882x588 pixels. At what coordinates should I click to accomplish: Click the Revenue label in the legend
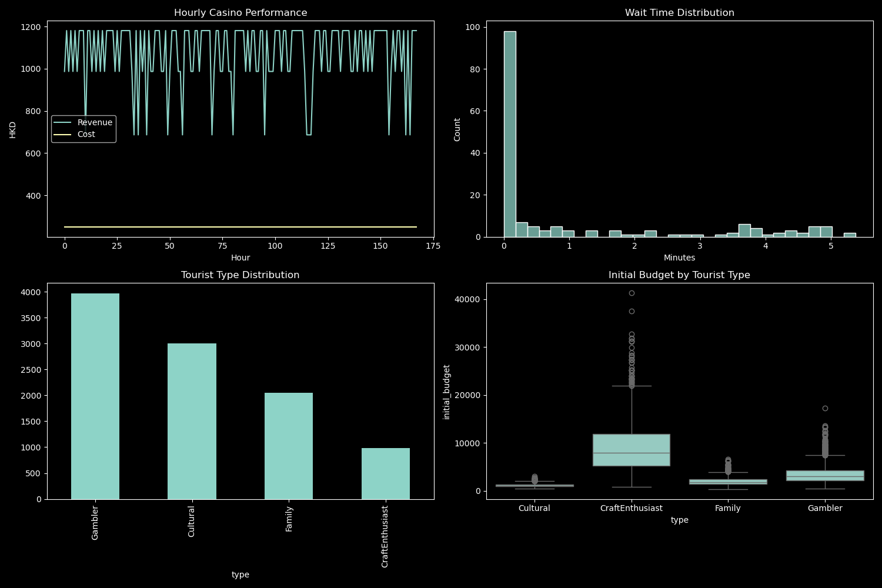(x=95, y=122)
